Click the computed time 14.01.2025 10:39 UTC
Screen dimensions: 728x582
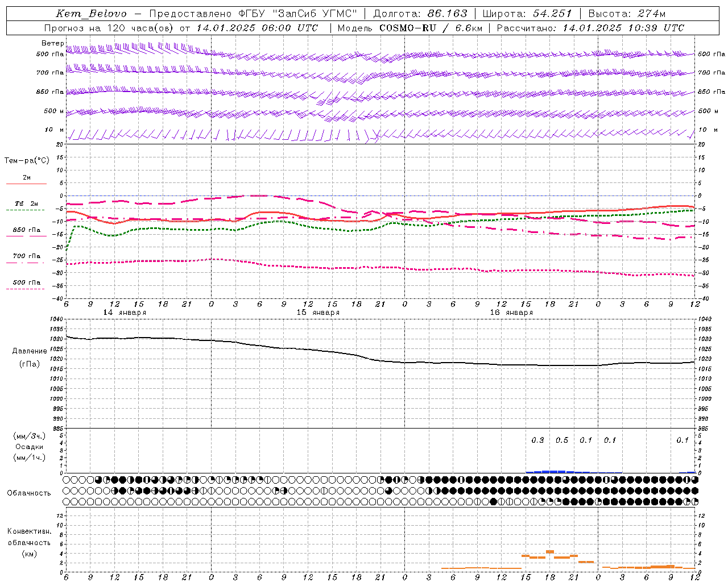click(623, 28)
